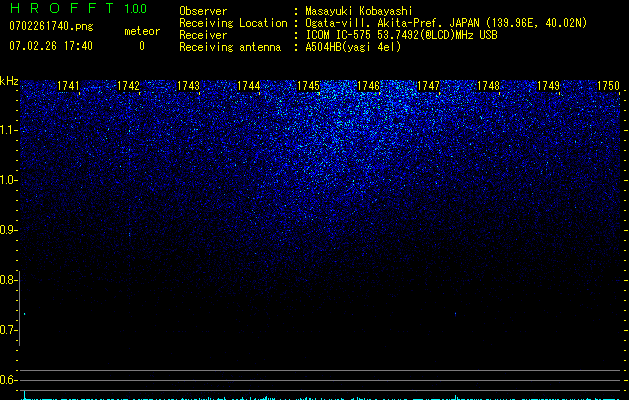Screen dimensions: 629x400
Task: Click the 1.1 kHz frequency label
Action: (x=8, y=130)
